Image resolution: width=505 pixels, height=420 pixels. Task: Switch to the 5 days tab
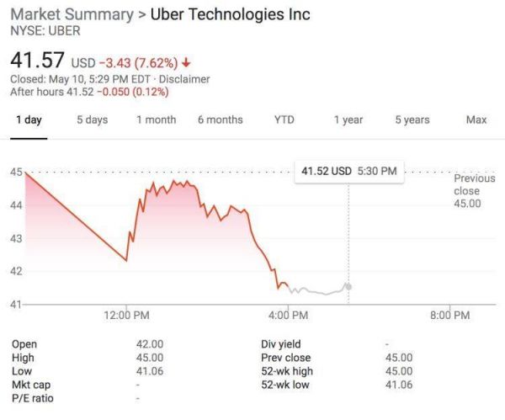(92, 120)
